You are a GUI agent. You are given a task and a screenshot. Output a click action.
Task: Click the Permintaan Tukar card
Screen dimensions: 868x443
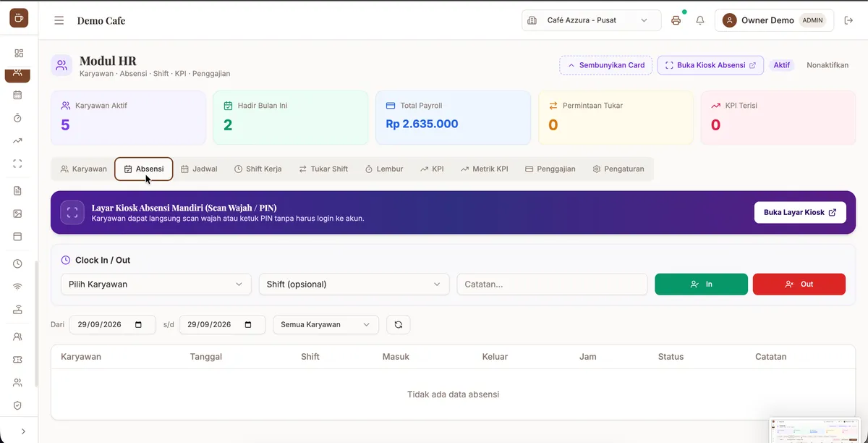616,118
